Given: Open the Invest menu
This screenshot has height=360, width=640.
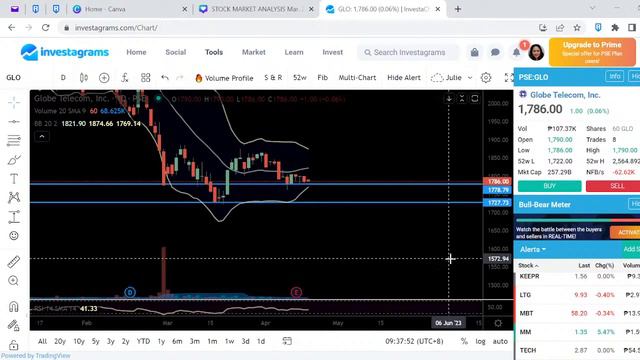Looking at the screenshot, I should click(x=333, y=52).
